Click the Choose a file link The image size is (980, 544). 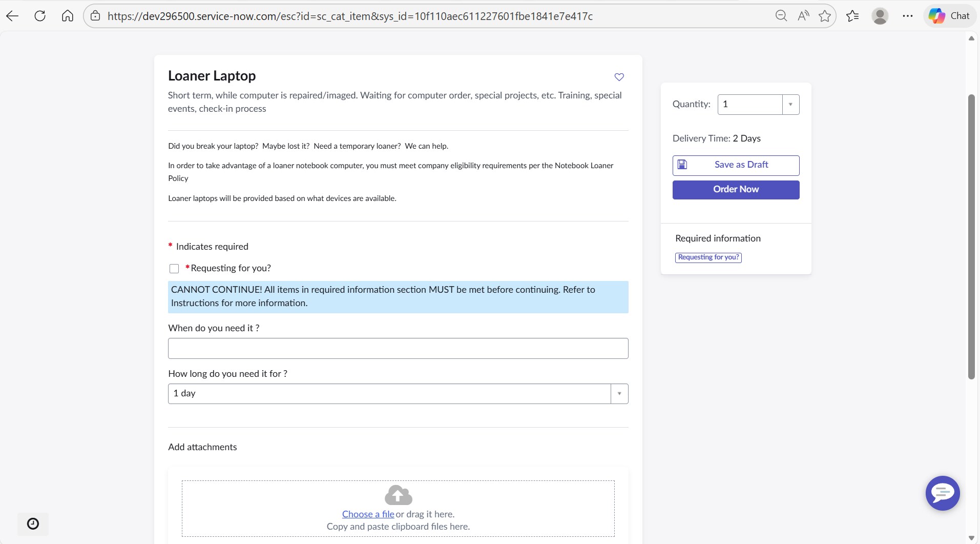point(368,514)
